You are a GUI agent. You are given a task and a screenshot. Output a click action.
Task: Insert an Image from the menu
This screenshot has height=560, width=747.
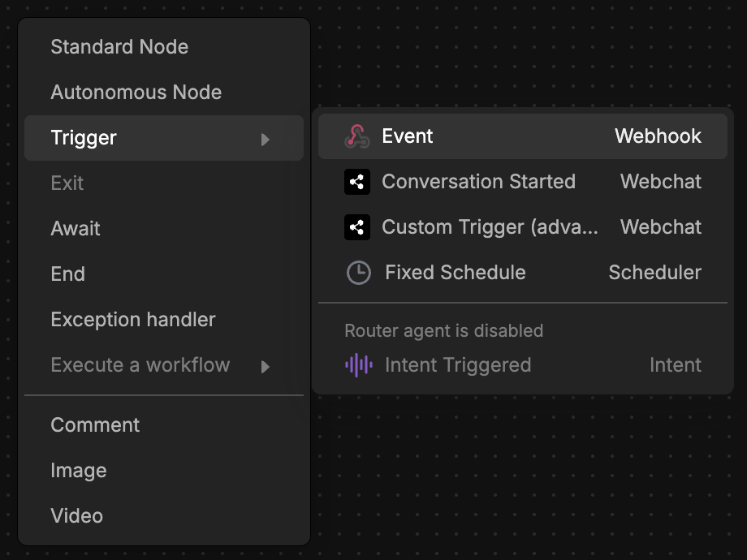pyautogui.click(x=79, y=470)
